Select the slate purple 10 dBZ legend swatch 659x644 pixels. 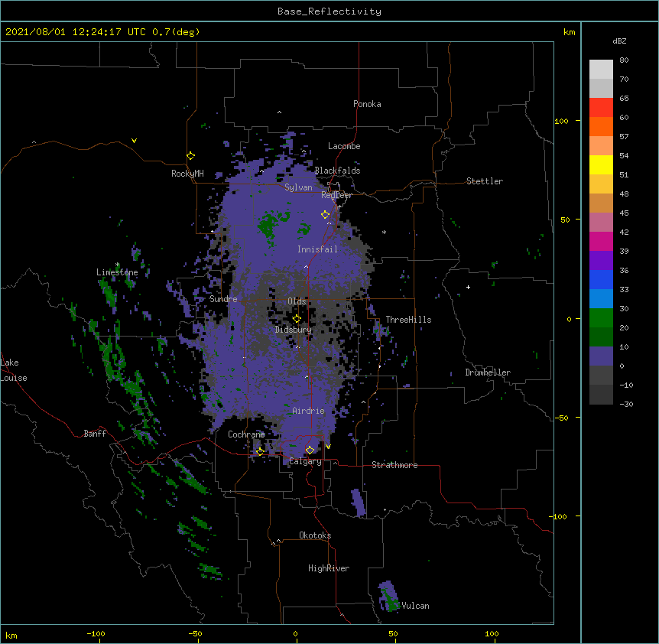pos(601,356)
